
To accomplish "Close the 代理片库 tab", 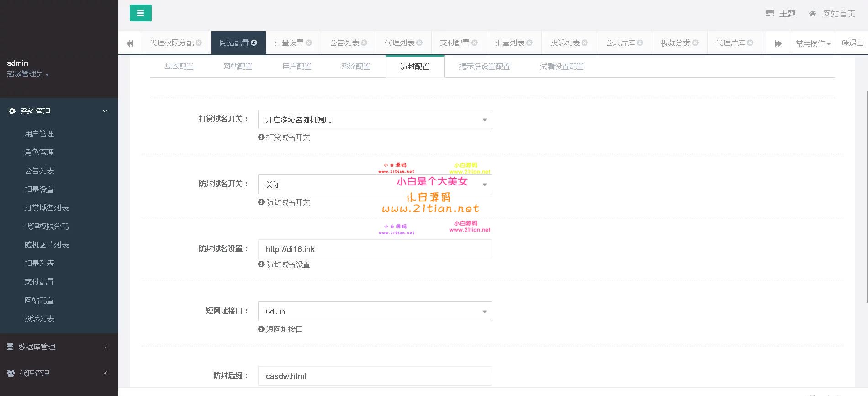I will point(750,43).
